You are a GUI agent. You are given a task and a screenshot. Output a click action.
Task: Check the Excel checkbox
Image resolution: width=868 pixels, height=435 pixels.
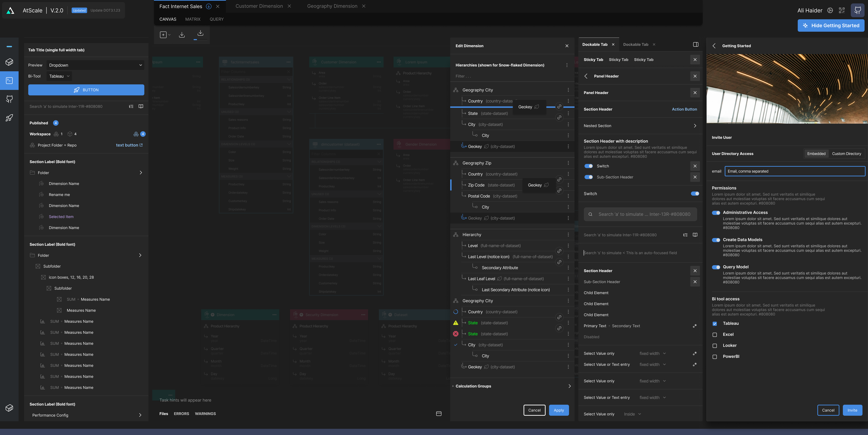715,335
